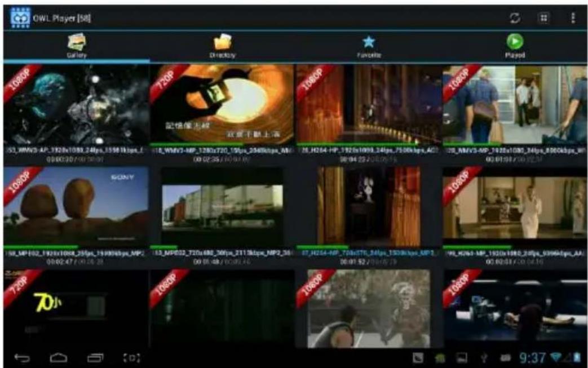Open the Played tab
The image size is (588, 368).
515,46
